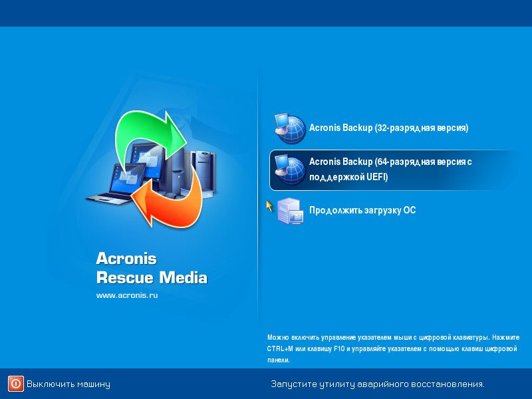Viewport: 532px width, 399px height.
Task: Click the globe icon for the 64-bit UEFI Acronis Backup
Action: coord(290,170)
